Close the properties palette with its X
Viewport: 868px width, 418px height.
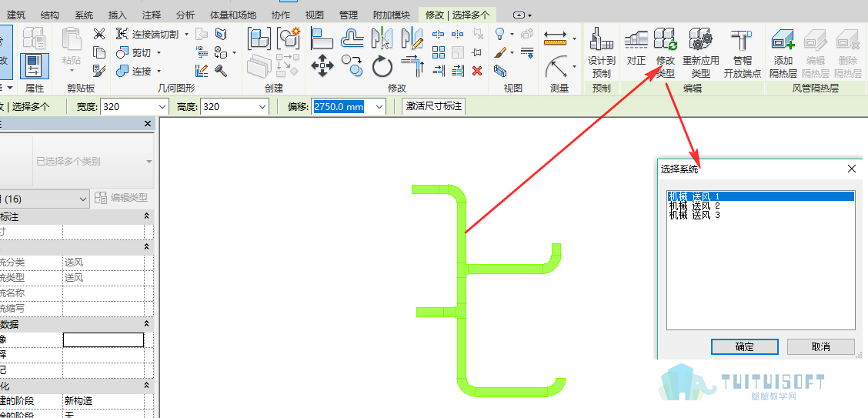pyautogui.click(x=147, y=124)
